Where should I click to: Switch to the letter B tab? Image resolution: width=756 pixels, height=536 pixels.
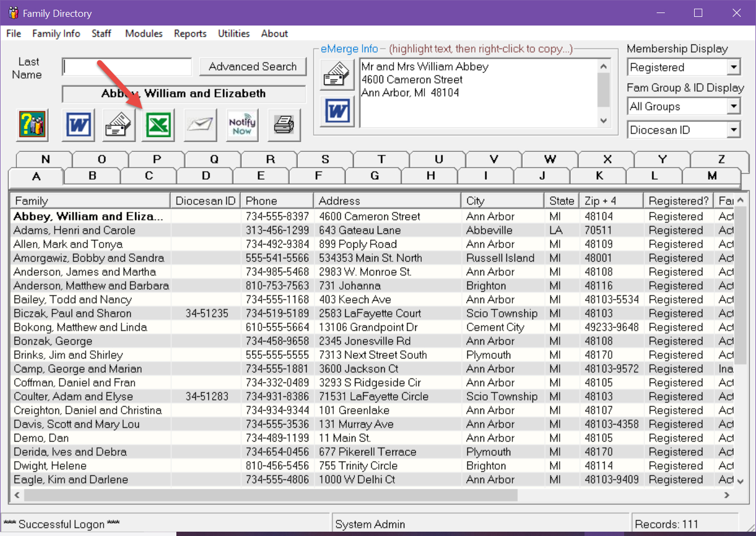click(x=92, y=176)
